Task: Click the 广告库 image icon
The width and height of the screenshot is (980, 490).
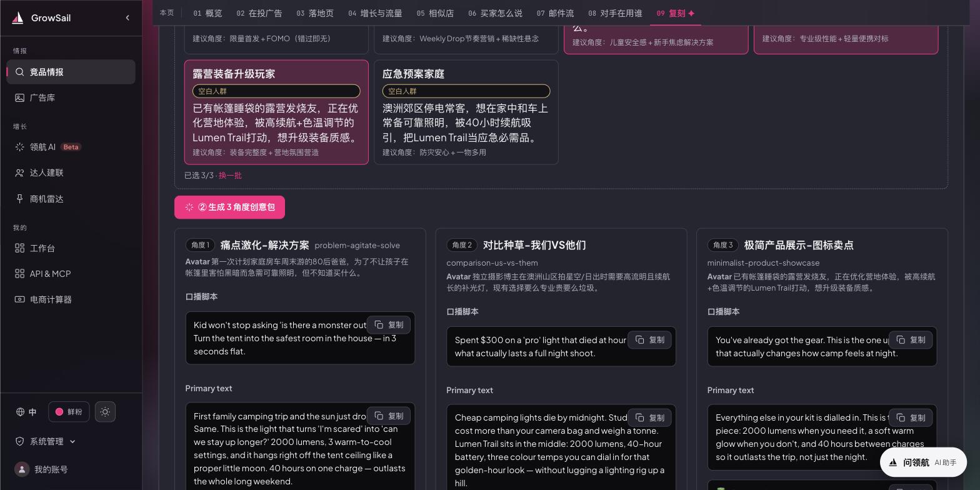Action: [x=19, y=97]
